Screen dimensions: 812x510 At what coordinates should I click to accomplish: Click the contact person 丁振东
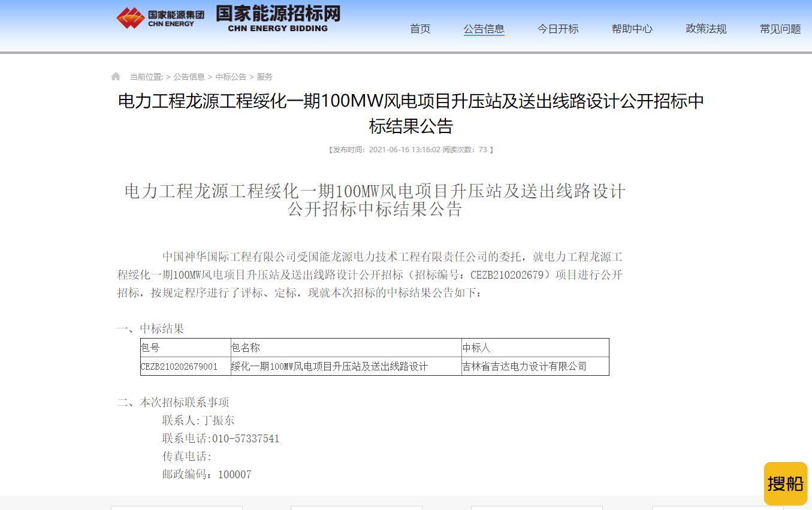pyautogui.click(x=218, y=420)
